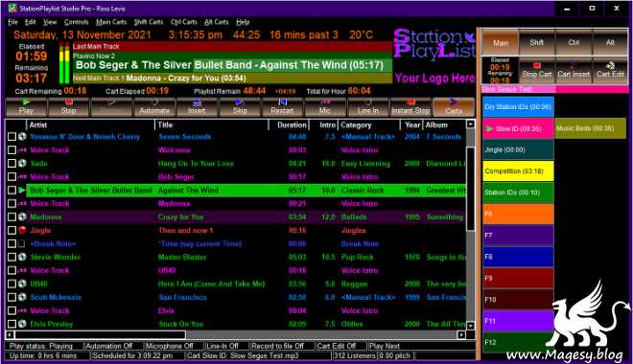
Task: Open the Main Carts menu
Action: coord(111,22)
